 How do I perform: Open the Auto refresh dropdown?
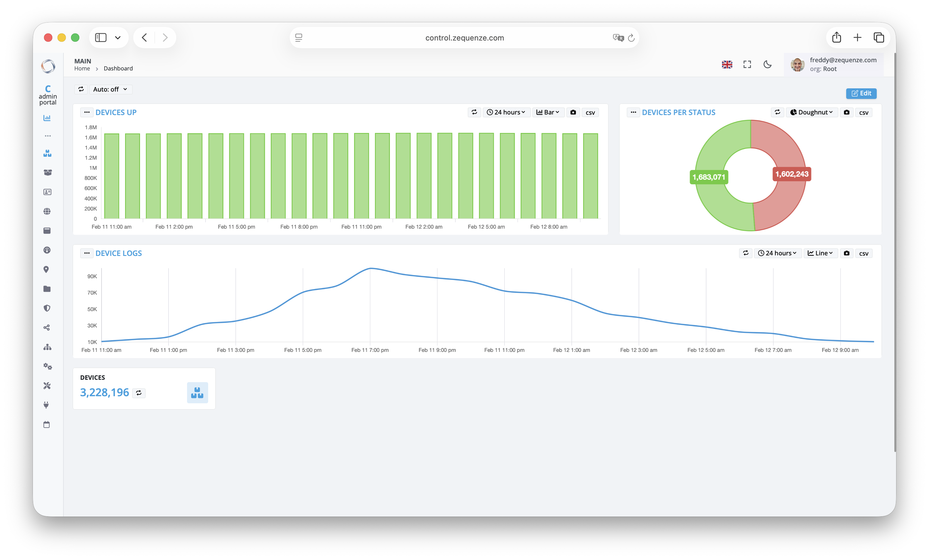(x=110, y=89)
